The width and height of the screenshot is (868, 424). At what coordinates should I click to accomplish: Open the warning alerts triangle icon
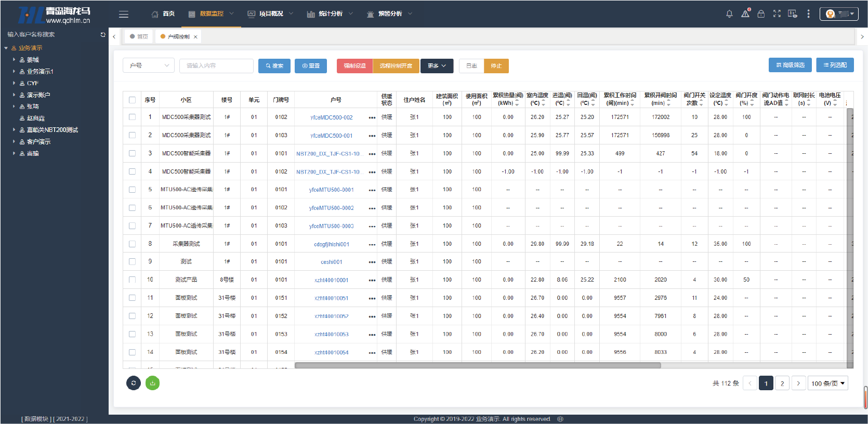tap(745, 14)
